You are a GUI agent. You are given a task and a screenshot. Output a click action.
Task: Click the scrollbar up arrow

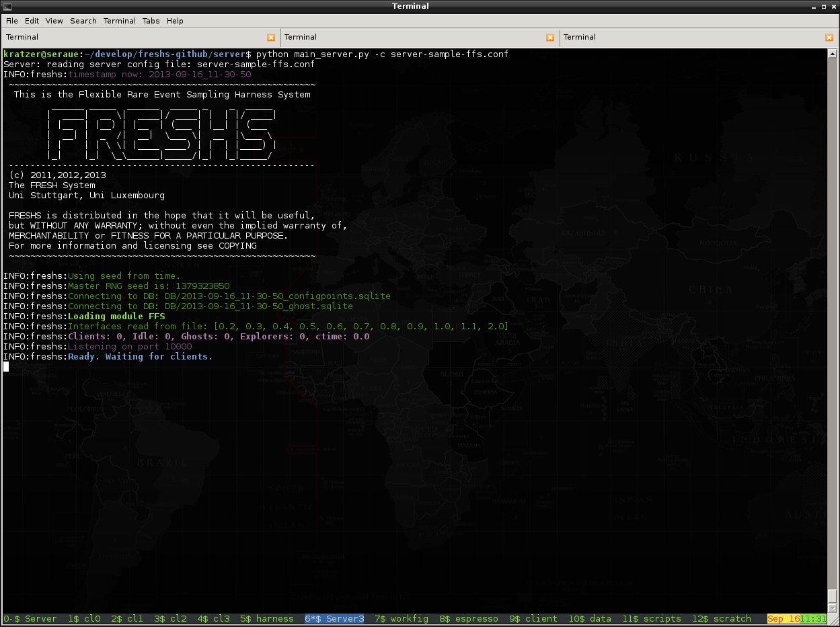point(832,54)
